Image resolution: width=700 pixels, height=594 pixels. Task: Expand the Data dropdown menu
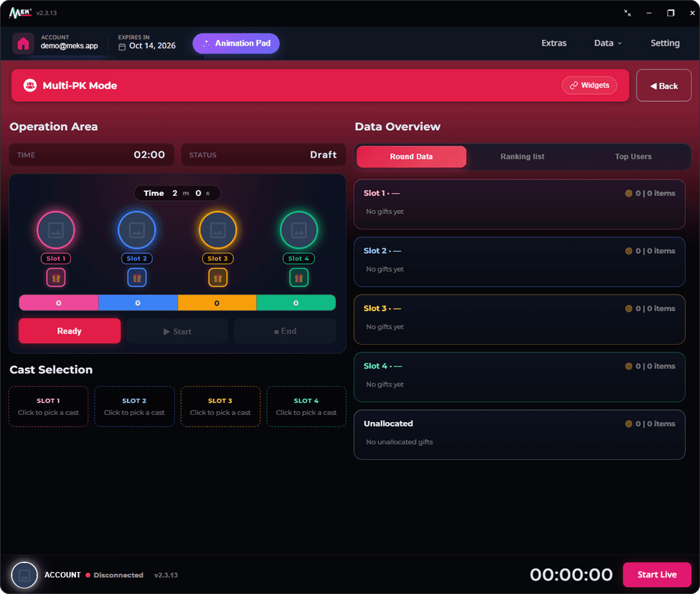(x=608, y=43)
